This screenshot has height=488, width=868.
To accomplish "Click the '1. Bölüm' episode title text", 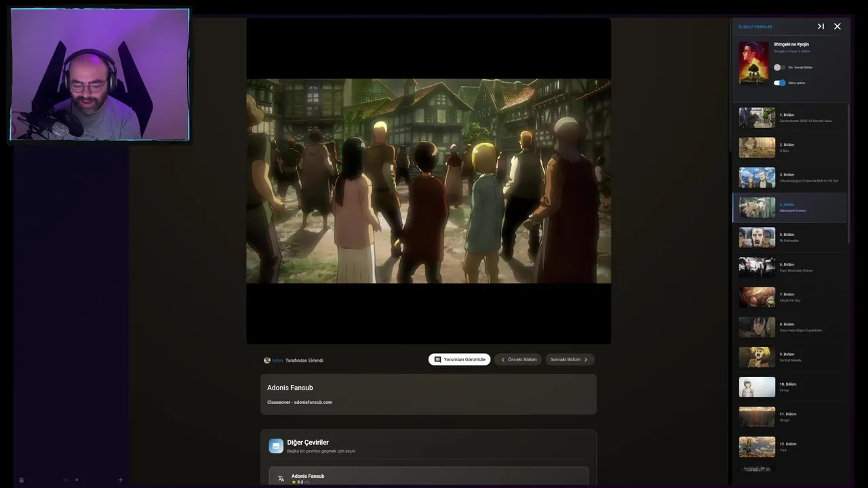I will tap(787, 115).
